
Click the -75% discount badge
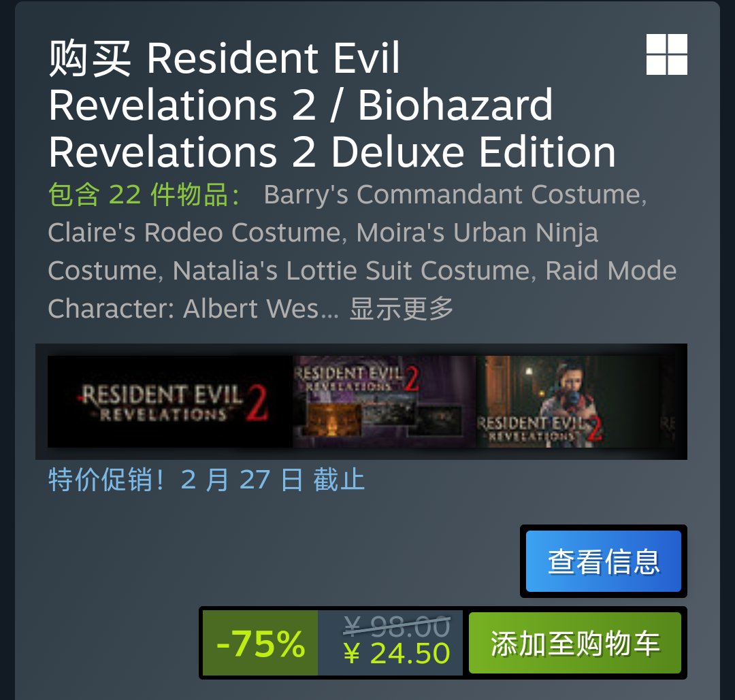tap(260, 643)
